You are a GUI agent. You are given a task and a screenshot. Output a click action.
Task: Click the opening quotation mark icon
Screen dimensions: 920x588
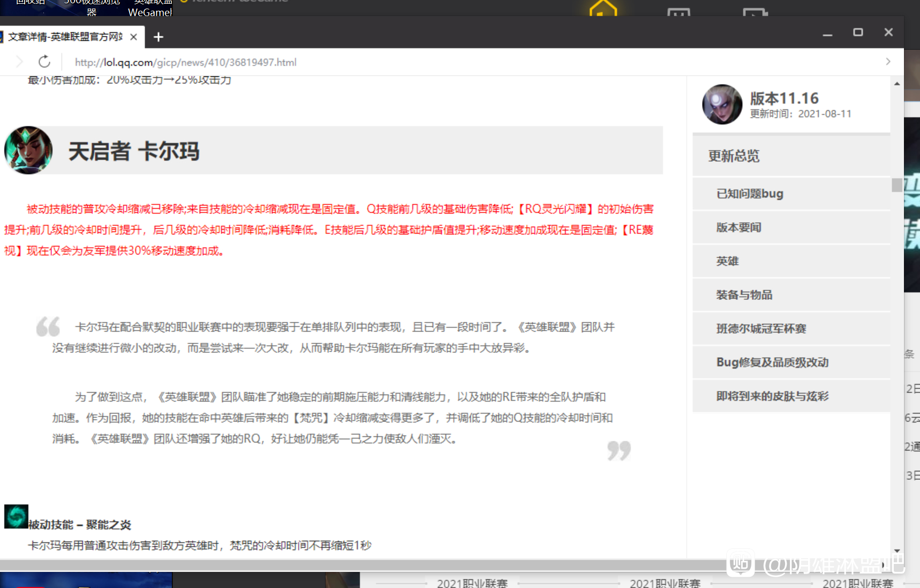tap(48, 327)
